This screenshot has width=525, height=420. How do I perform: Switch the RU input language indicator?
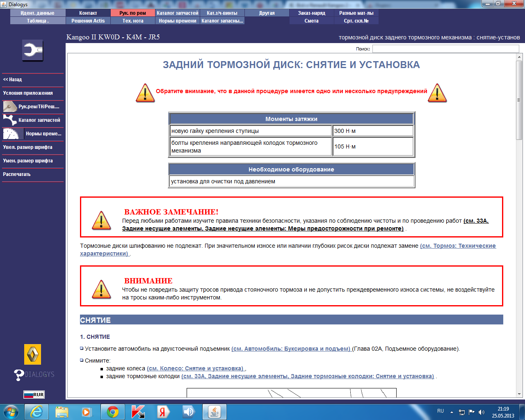click(441, 411)
